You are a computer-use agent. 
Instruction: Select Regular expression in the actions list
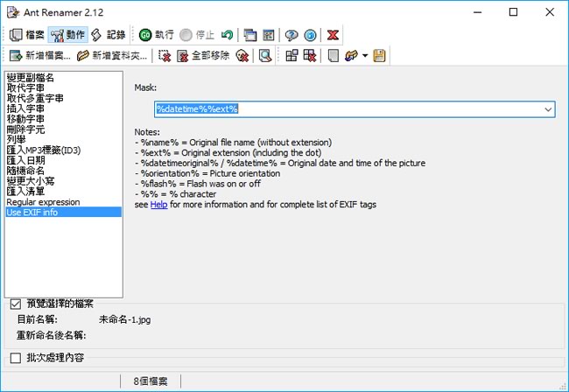(42, 202)
